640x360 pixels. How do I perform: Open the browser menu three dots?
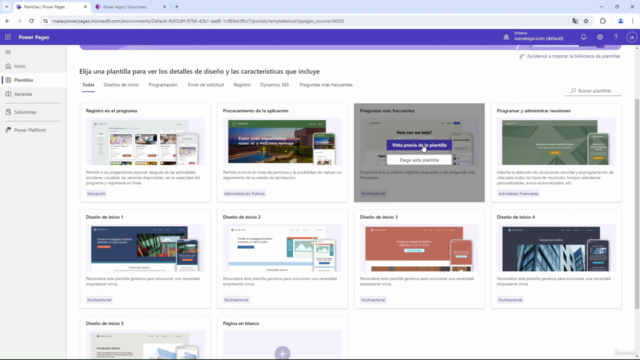633,21
